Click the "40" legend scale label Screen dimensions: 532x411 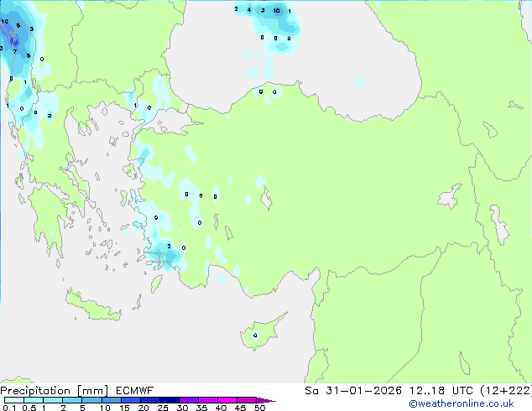221,408
